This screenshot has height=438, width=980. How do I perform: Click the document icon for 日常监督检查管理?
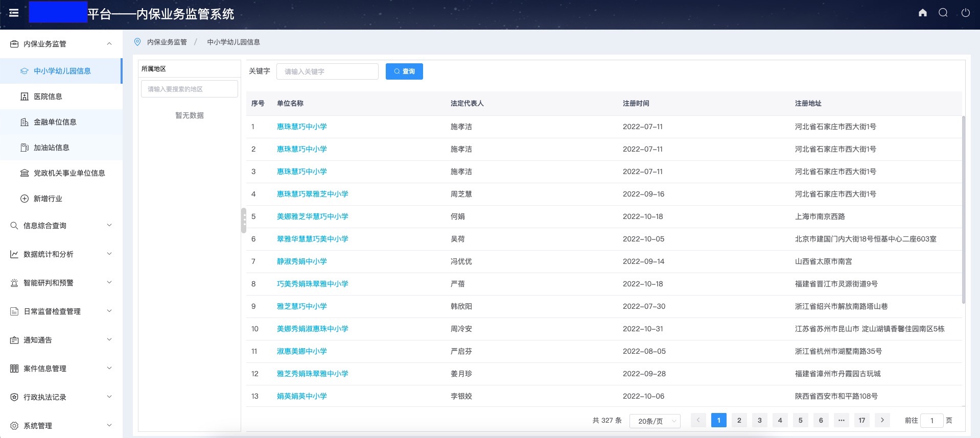pos(14,311)
